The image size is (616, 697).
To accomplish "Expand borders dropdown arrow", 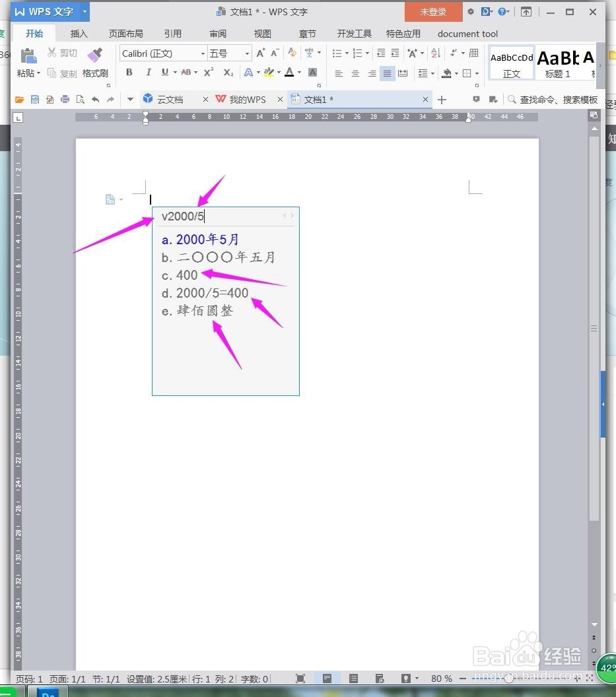I will tap(477, 73).
